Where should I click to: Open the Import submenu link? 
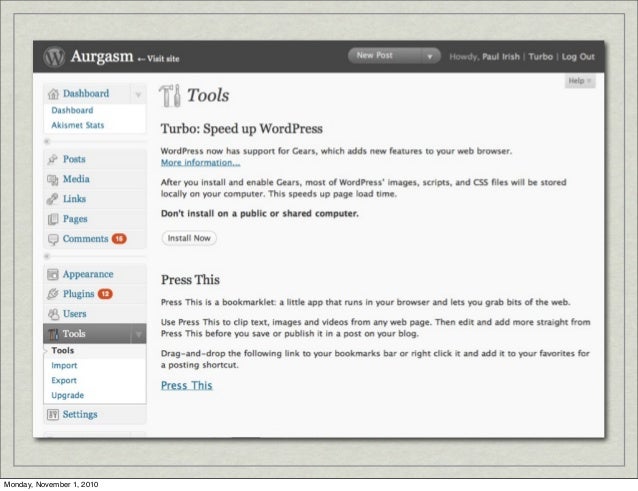pyautogui.click(x=64, y=366)
